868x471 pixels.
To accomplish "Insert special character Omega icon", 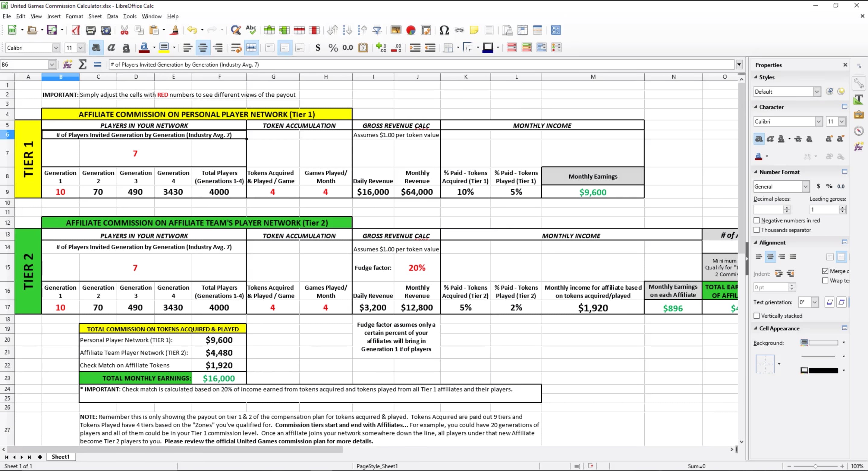I will tap(444, 30).
